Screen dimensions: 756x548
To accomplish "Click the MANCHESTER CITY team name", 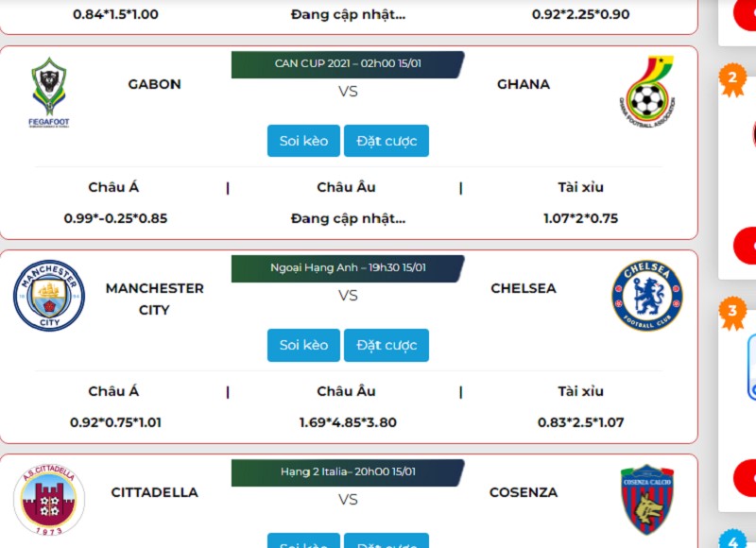I will (x=154, y=299).
